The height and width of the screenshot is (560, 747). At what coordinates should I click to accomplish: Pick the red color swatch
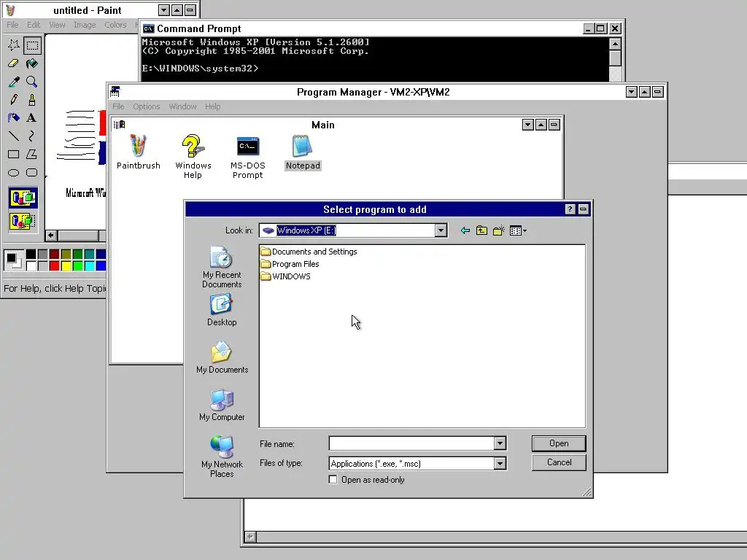point(54,265)
